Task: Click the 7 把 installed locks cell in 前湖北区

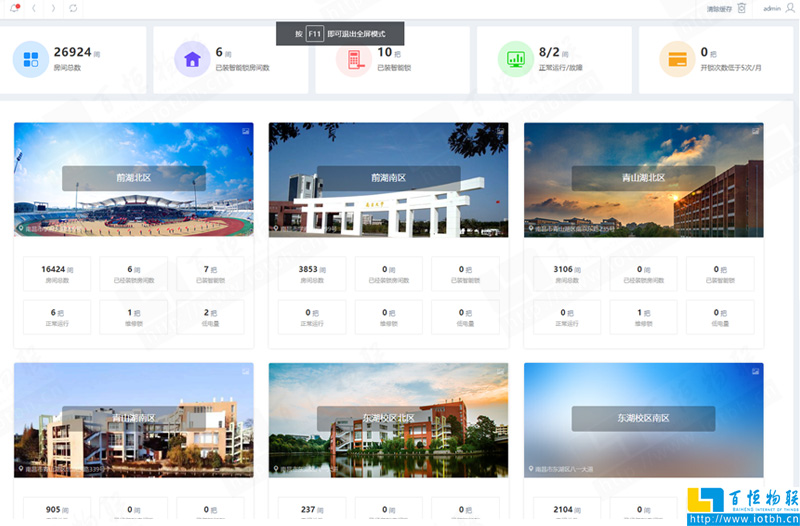Action: 210,274
